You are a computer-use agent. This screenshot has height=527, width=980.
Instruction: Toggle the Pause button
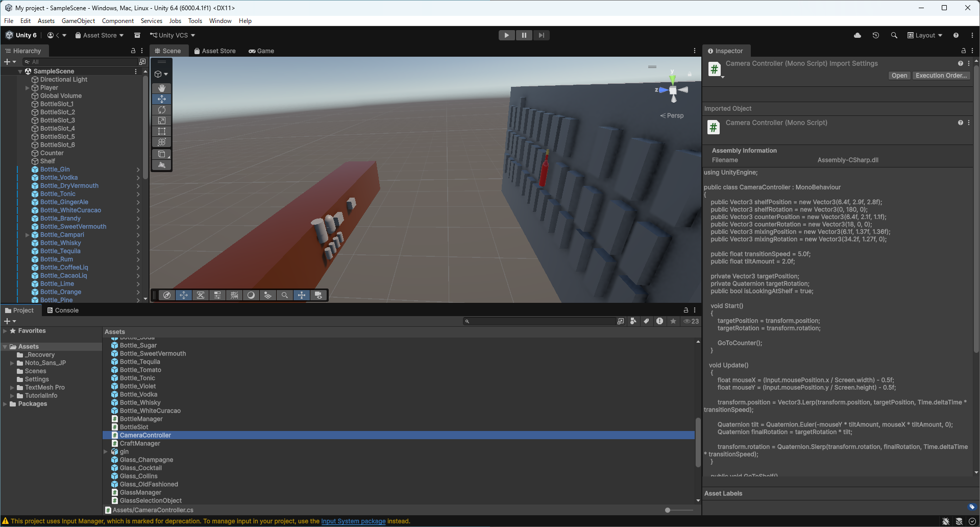click(x=524, y=35)
